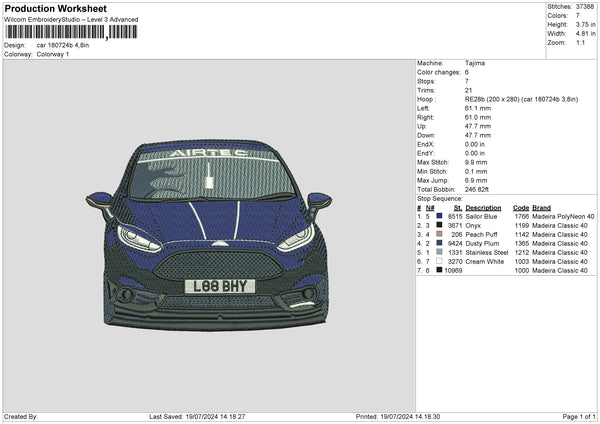Select the Down row value 47.7 mm
Image resolution: width=600 pixels, height=424 pixels.
coord(478,135)
